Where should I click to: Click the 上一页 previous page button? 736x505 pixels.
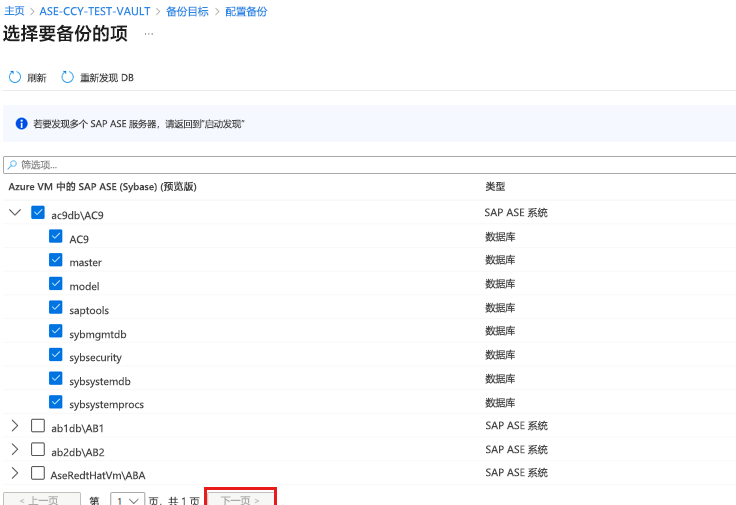coord(42,500)
